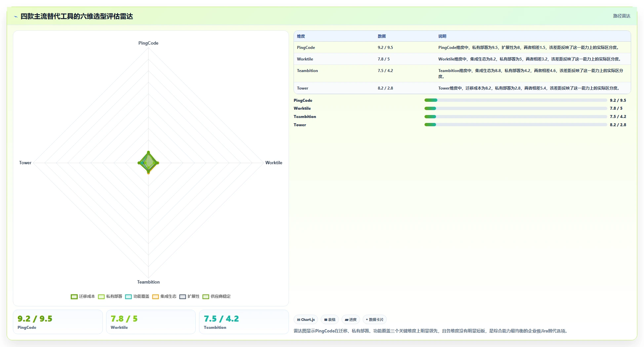Click the 表格 tag

click(330, 320)
